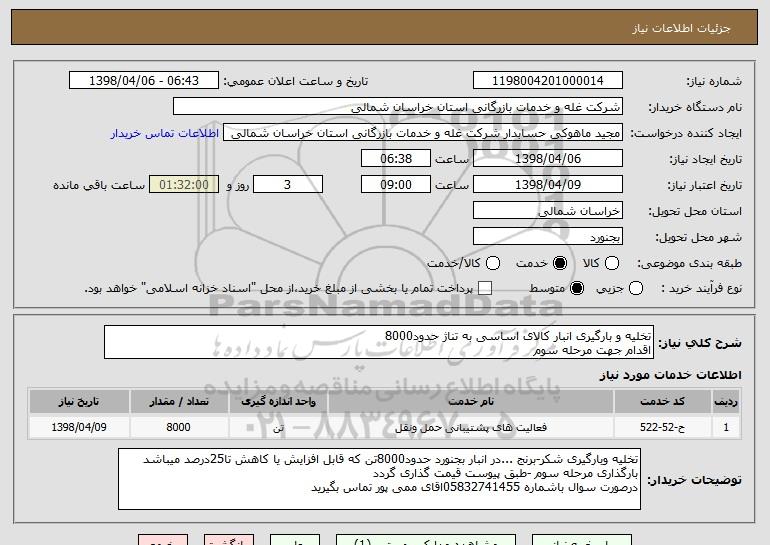Click the creation time field 06:38
The height and width of the screenshot is (545, 770).
coord(396,159)
